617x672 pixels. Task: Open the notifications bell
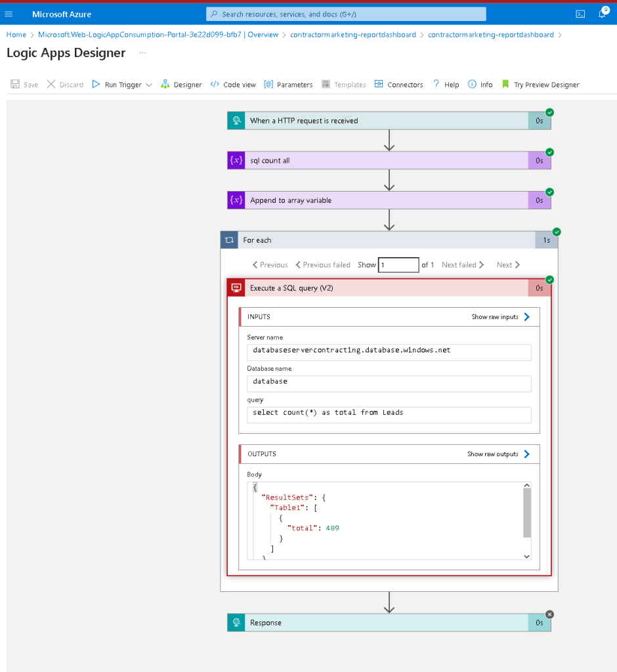click(x=603, y=13)
